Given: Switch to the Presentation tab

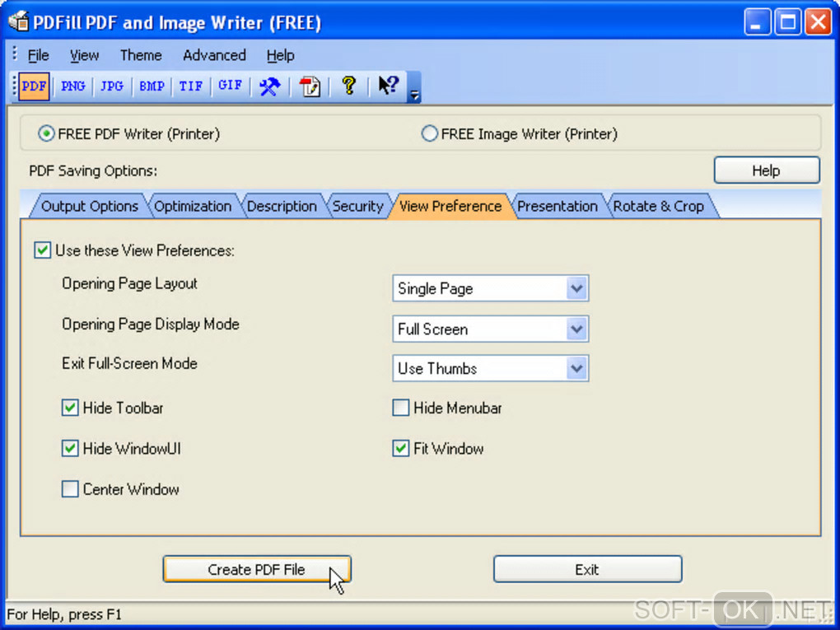Looking at the screenshot, I should coord(558,206).
